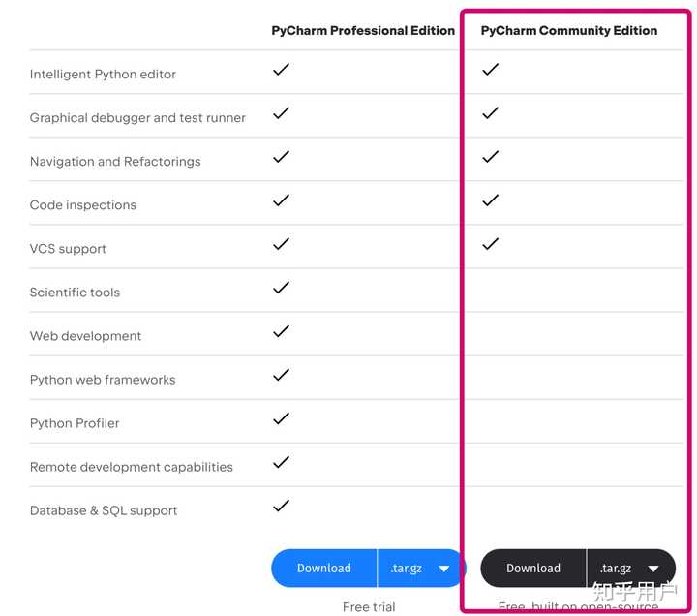Click Community checkmark for Code inspections
Image resolution: width=697 pixels, height=616 pixels.
[490, 200]
